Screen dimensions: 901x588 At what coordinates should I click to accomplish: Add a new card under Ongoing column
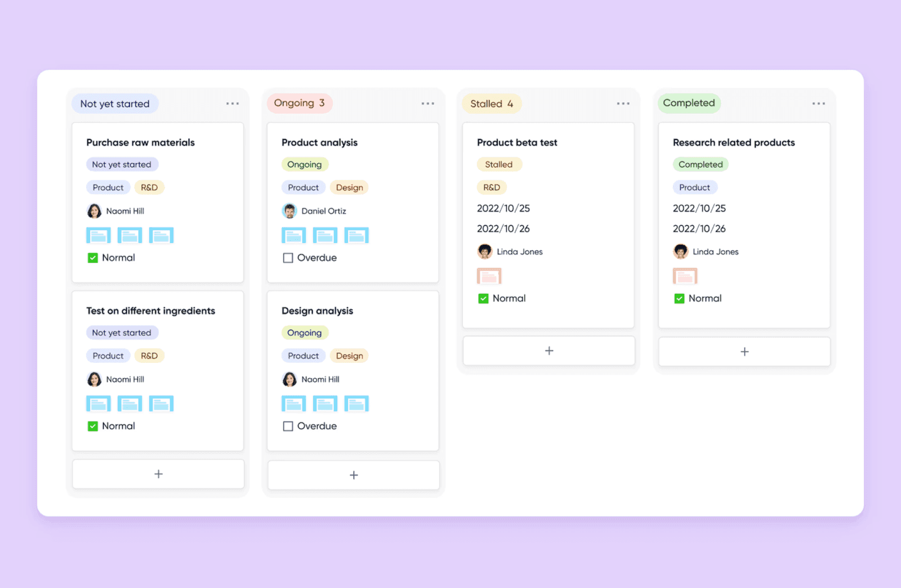point(353,474)
